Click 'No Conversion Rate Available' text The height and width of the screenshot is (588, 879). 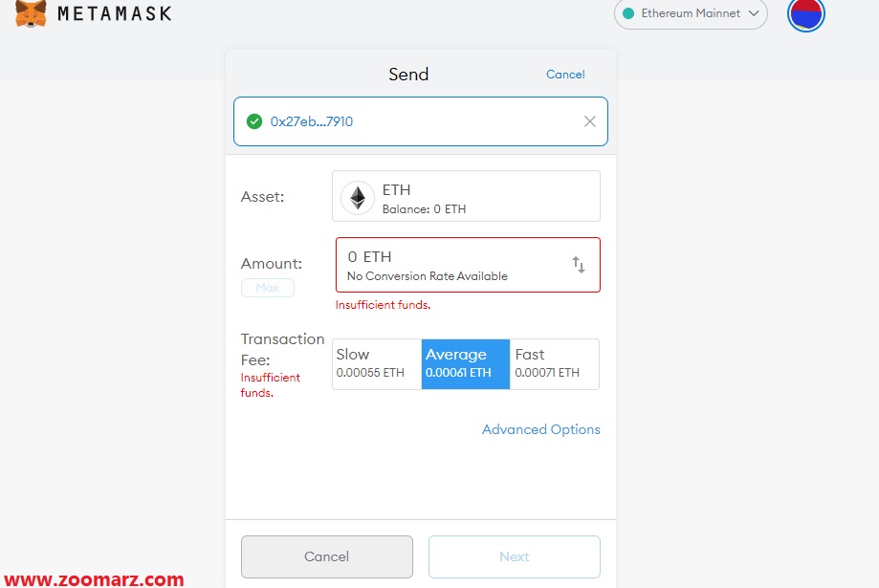pos(428,276)
